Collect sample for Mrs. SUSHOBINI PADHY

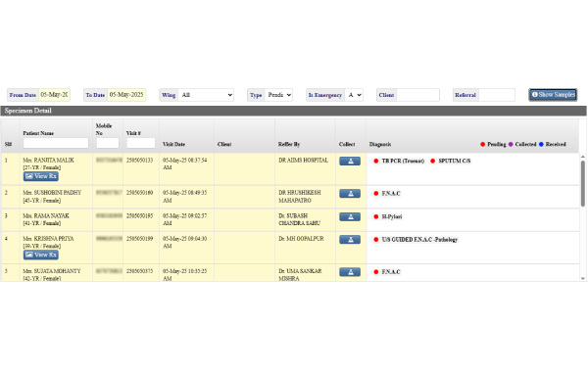tap(350, 194)
